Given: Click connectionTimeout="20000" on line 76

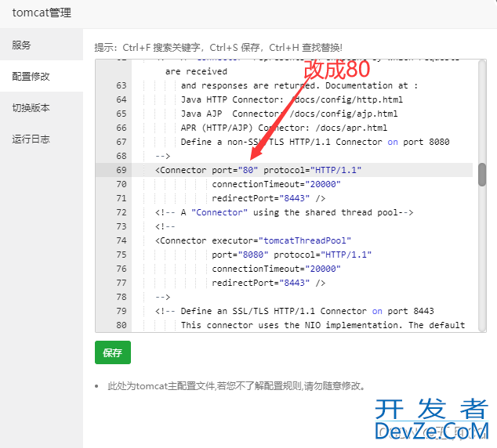Looking at the screenshot, I should [x=276, y=269].
